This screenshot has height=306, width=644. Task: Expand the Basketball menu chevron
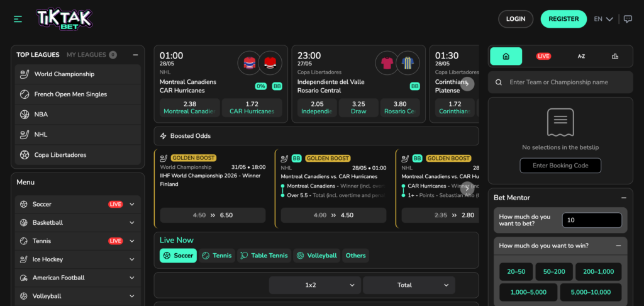coord(132,222)
